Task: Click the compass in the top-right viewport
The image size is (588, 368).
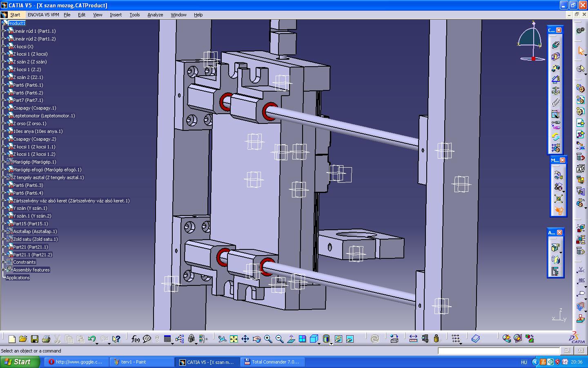Action: [x=532, y=42]
